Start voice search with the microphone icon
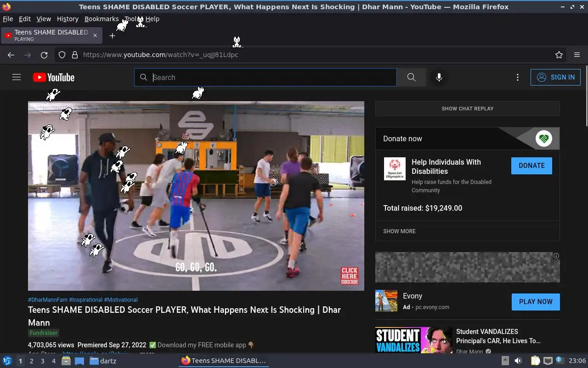This screenshot has width=588, height=368. click(x=439, y=77)
